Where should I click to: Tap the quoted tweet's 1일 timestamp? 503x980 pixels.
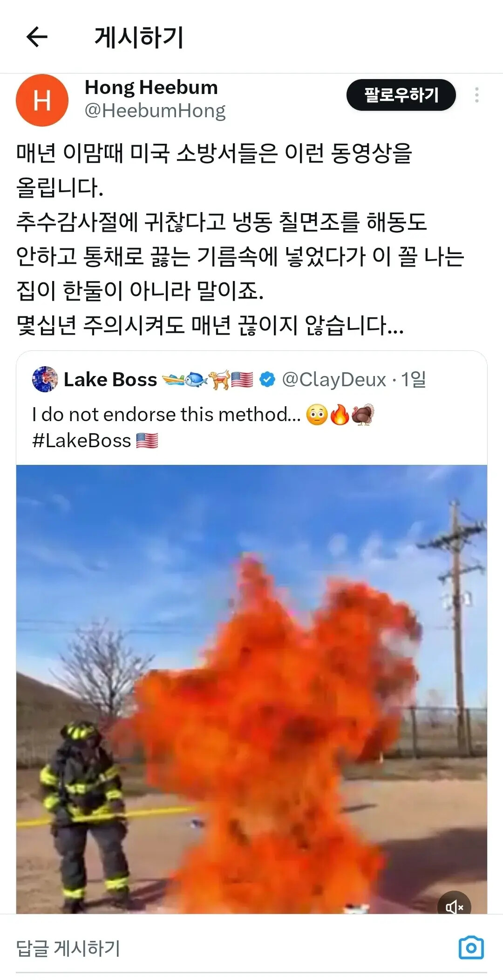click(414, 379)
